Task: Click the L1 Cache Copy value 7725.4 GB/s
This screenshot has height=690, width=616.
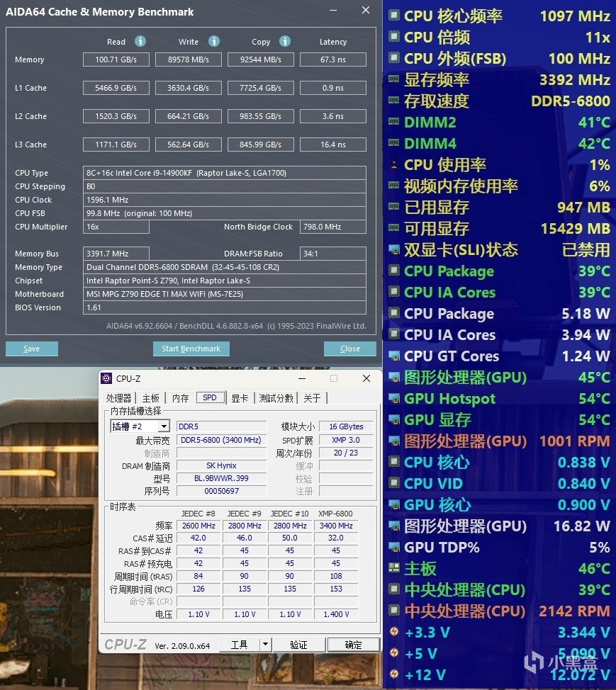Action: pyautogui.click(x=261, y=88)
